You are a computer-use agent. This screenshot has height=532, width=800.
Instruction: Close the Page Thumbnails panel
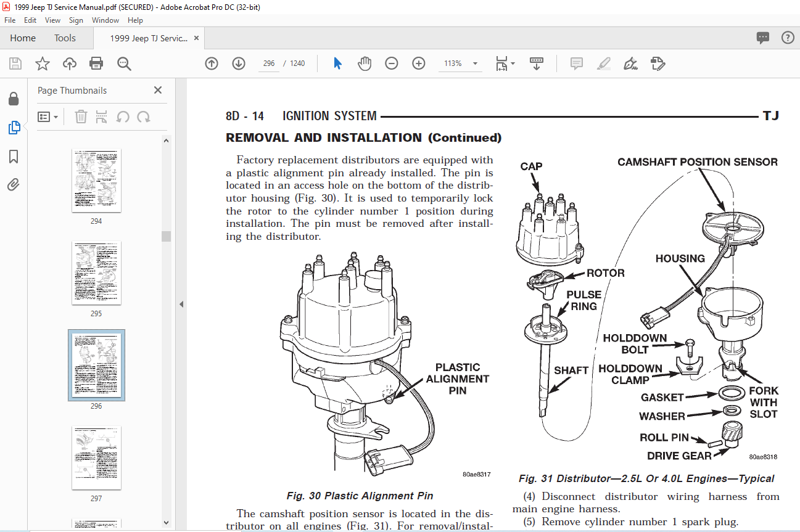click(x=158, y=90)
